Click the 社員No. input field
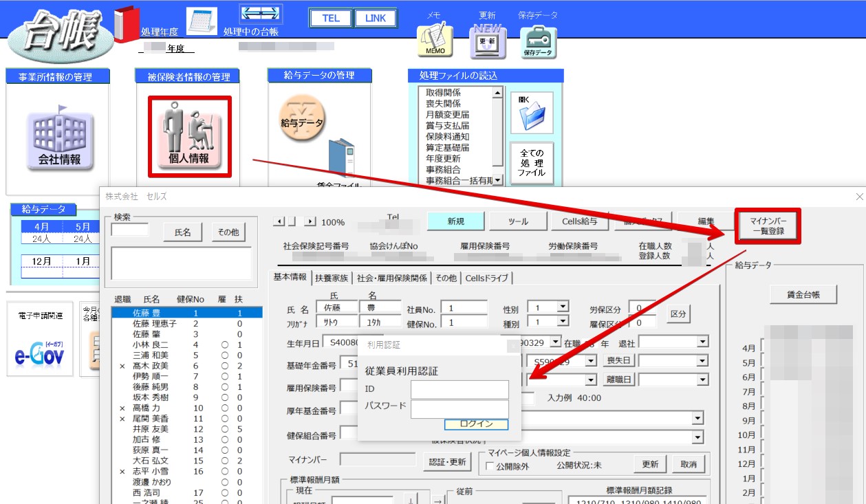This screenshot has width=866, height=504. [x=464, y=307]
